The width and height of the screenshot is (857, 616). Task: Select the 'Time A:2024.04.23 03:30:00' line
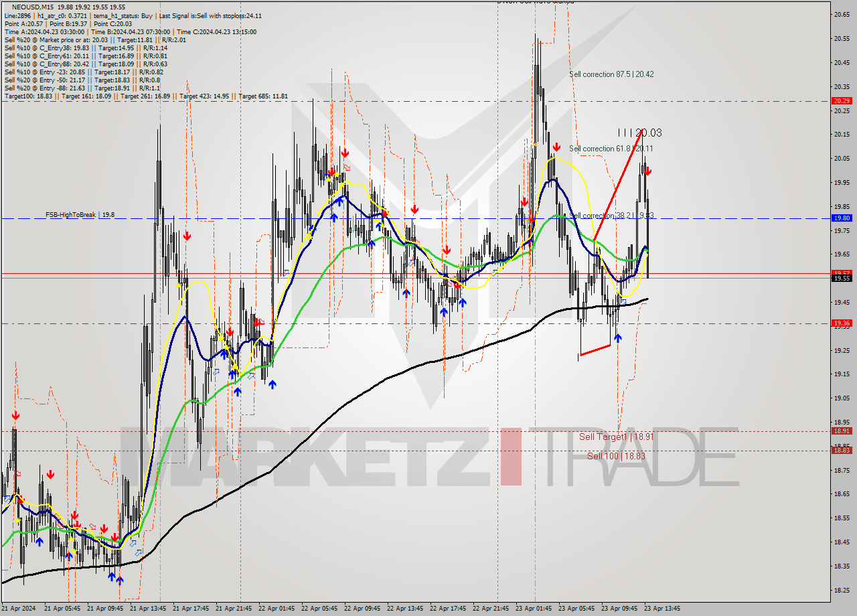131,31
